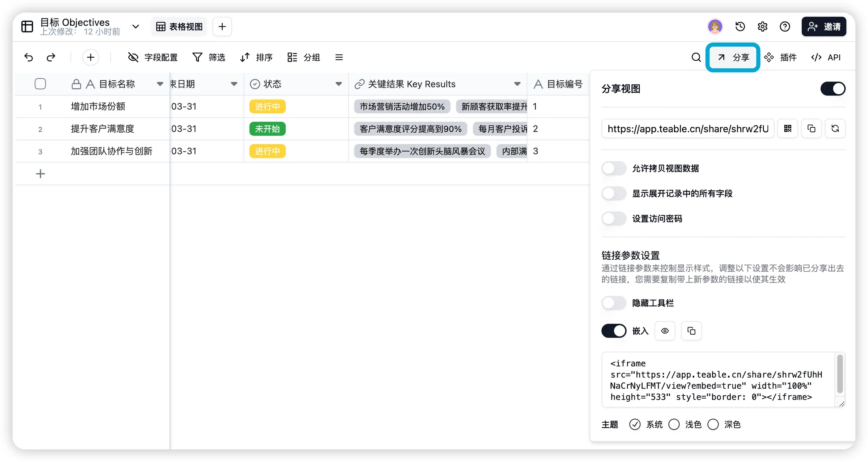Preview the embed with eye icon

[665, 331]
